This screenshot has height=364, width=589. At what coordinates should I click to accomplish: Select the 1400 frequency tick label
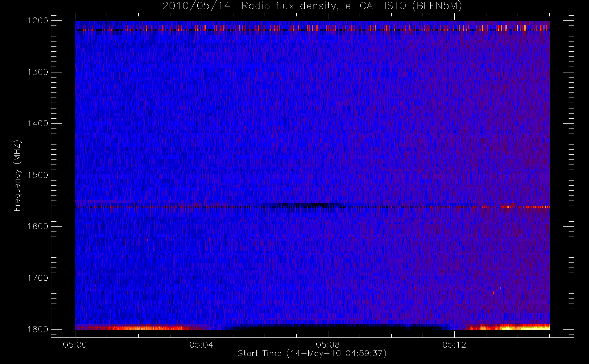click(38, 124)
